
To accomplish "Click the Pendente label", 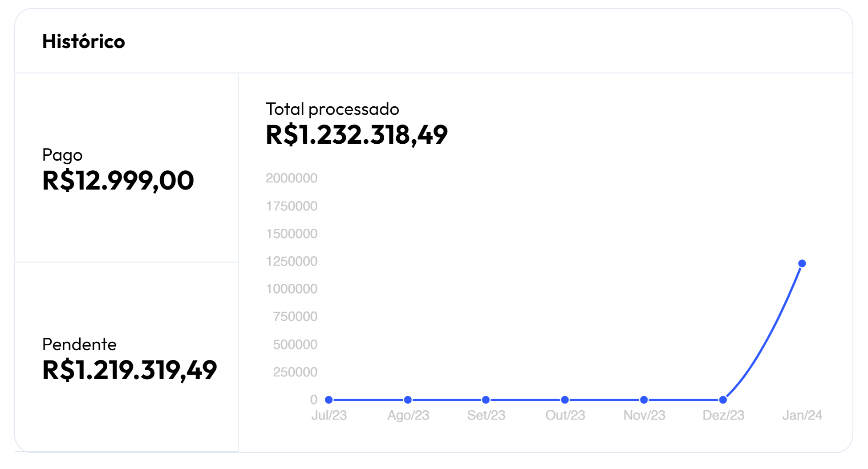I will click(79, 344).
